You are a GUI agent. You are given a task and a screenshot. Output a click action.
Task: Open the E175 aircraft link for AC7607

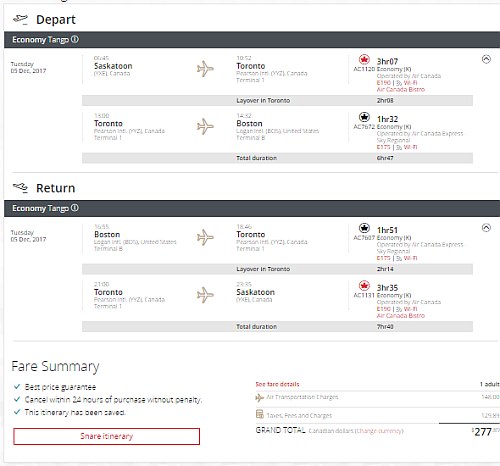[384, 258]
